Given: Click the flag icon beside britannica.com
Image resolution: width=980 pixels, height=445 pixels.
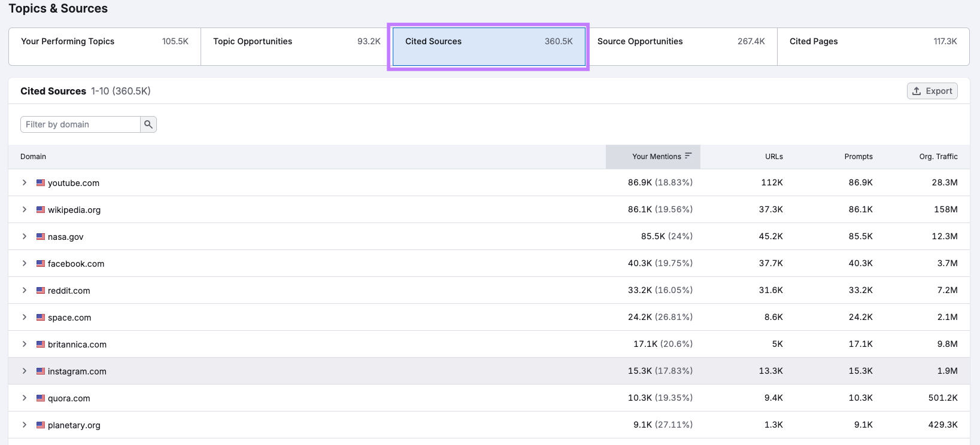Looking at the screenshot, I should 41,345.
